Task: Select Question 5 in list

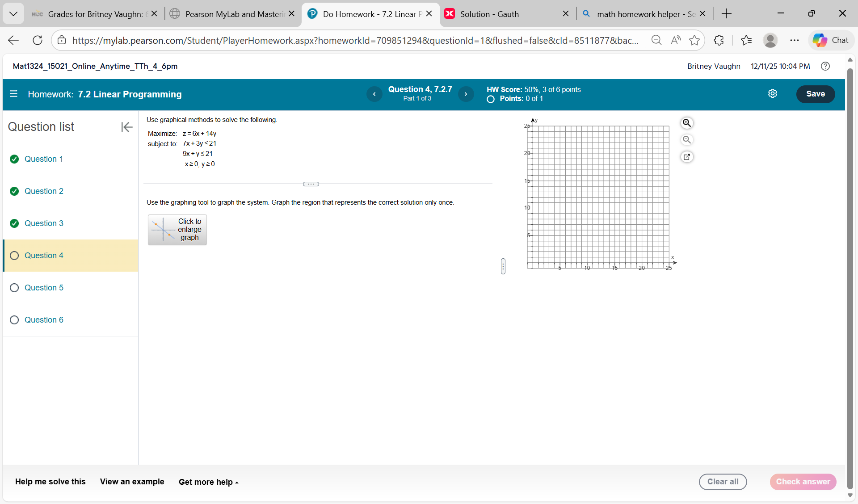Action: (44, 288)
